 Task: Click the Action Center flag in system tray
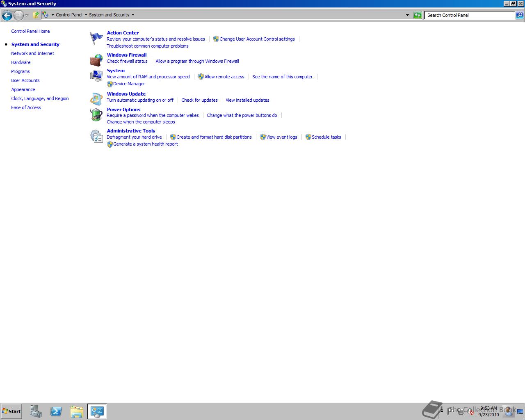(451, 411)
